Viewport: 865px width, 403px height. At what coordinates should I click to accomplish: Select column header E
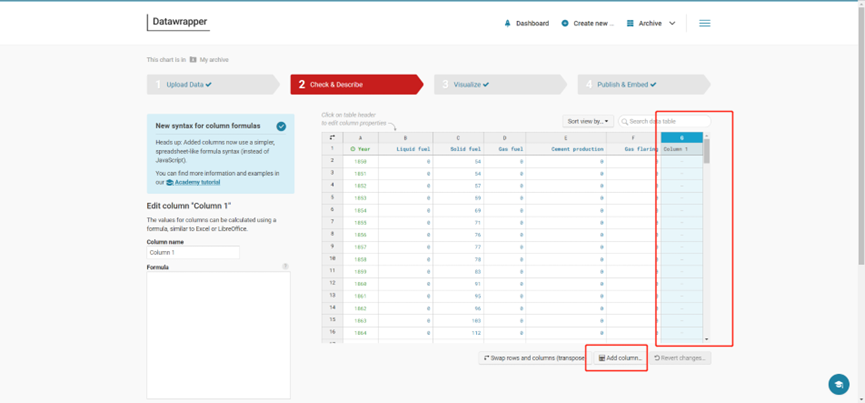point(565,138)
